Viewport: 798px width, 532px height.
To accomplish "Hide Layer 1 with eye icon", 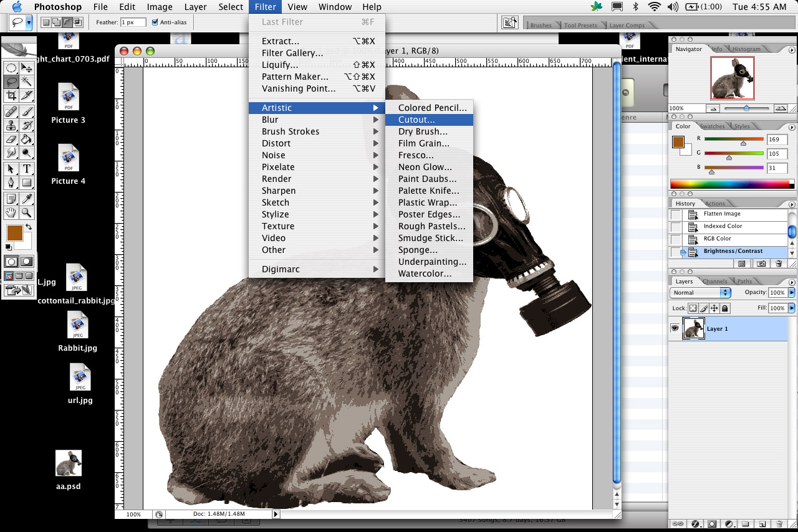I will [x=675, y=328].
